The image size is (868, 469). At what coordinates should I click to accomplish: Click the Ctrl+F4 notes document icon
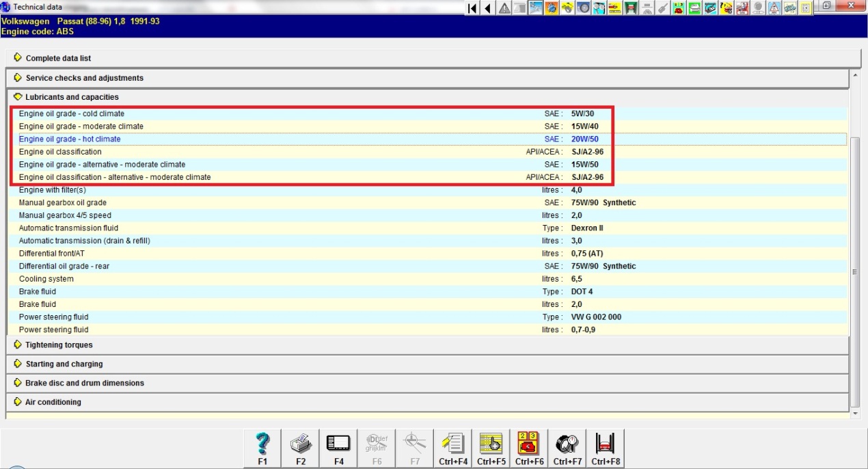click(453, 448)
